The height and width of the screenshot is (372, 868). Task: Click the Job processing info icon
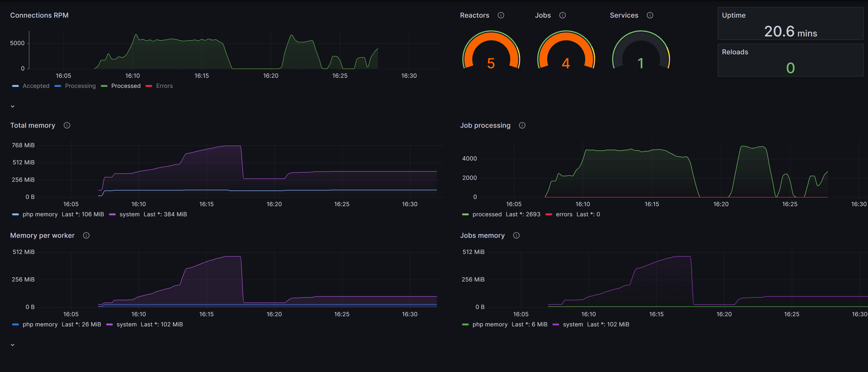[522, 125]
